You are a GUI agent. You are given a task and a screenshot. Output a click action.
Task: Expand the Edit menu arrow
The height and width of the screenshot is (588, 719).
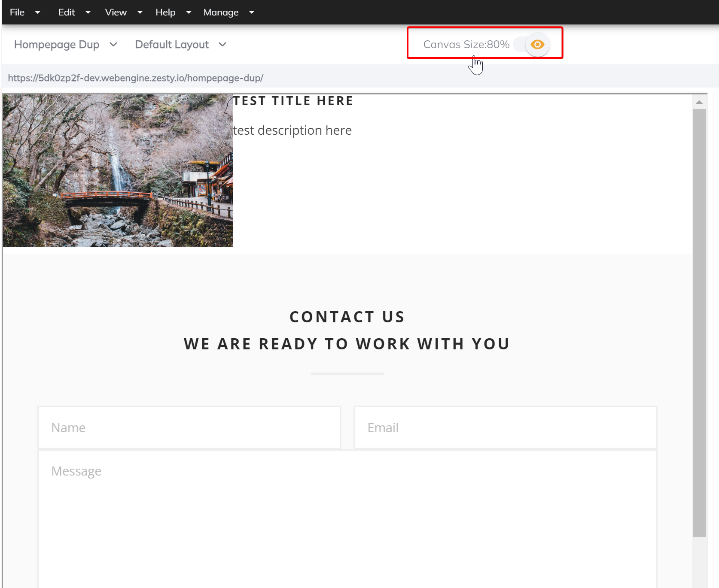click(x=88, y=12)
